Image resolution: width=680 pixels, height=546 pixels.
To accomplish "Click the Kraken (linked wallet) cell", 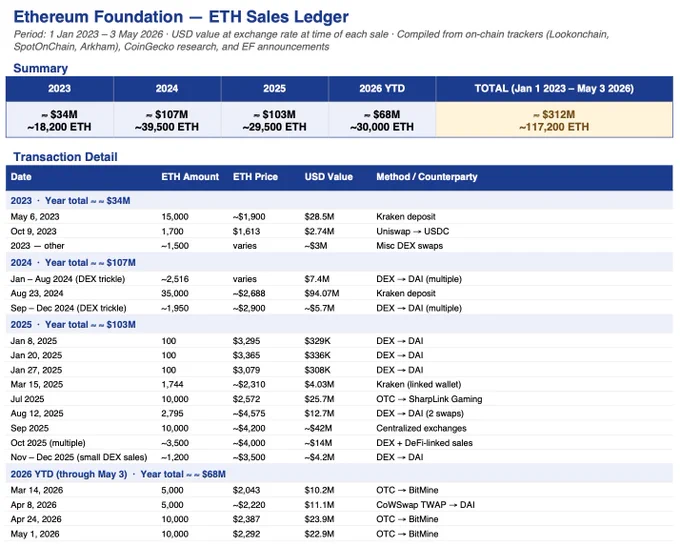I will coord(418,385).
